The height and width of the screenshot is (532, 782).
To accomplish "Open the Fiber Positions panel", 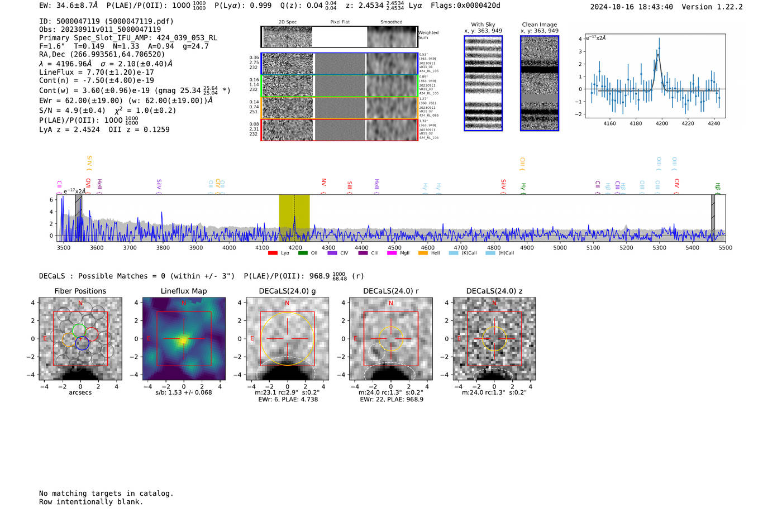I will tap(80, 339).
